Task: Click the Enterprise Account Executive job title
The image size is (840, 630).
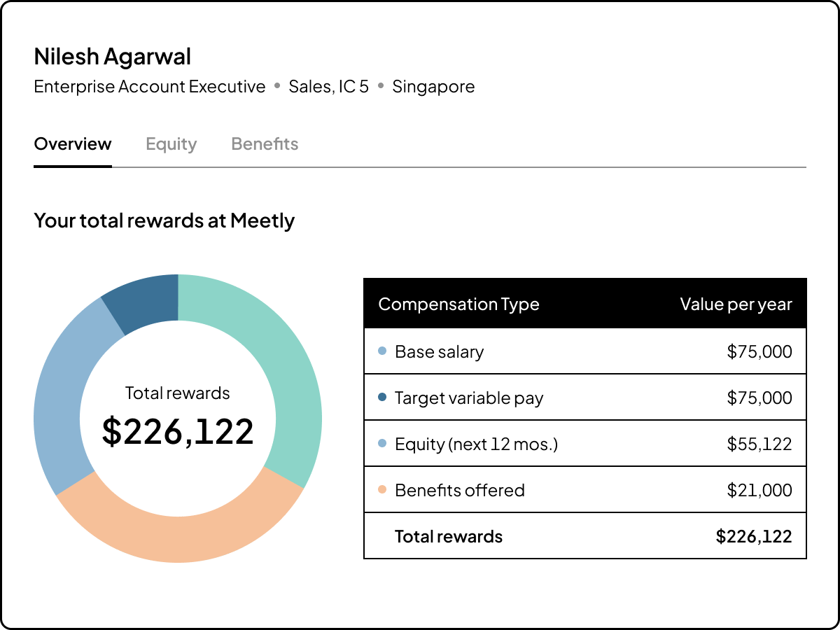Action: point(150,86)
